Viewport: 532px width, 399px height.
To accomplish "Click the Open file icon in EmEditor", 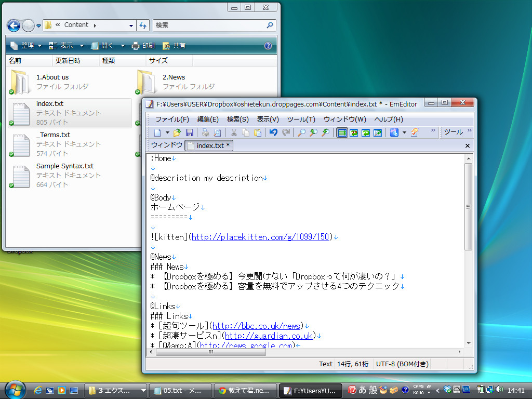I will point(177,132).
